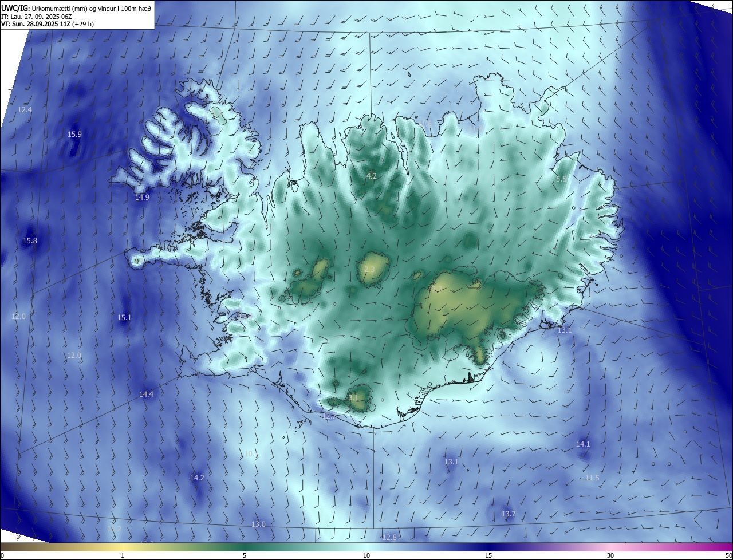Click the 50 tick label on color scale
Screen dimensions: 733x560
[x=728, y=555]
